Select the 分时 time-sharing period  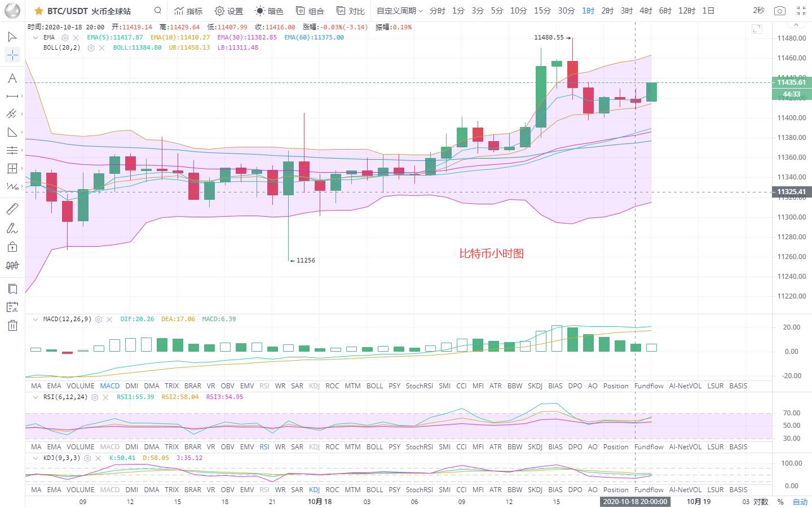point(437,11)
